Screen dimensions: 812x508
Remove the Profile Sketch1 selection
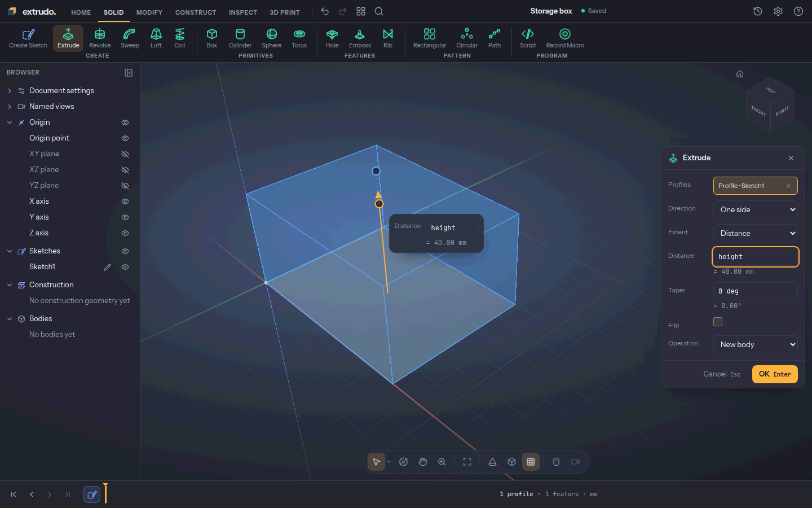[788, 186]
